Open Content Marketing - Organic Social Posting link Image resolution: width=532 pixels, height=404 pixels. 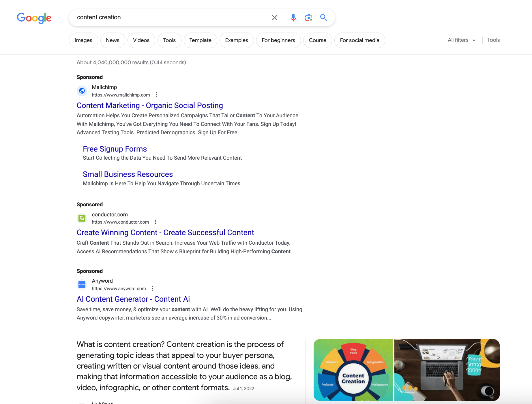150,105
